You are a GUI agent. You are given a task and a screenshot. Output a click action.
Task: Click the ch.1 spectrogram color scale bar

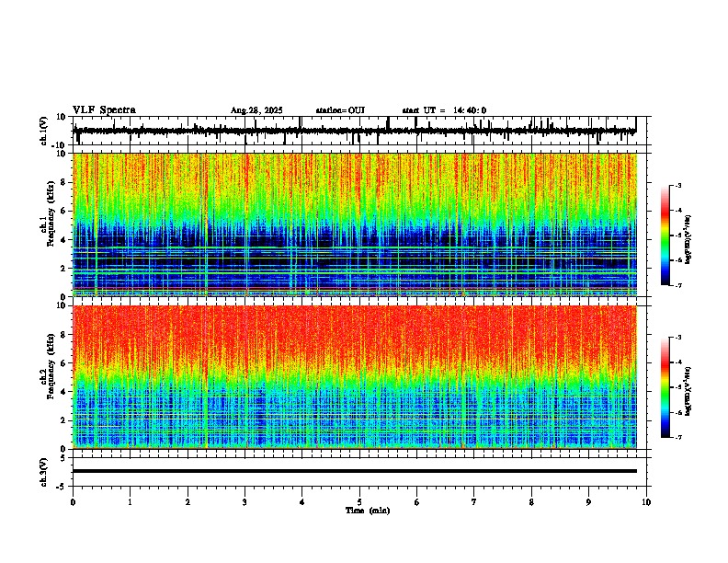[665, 236]
